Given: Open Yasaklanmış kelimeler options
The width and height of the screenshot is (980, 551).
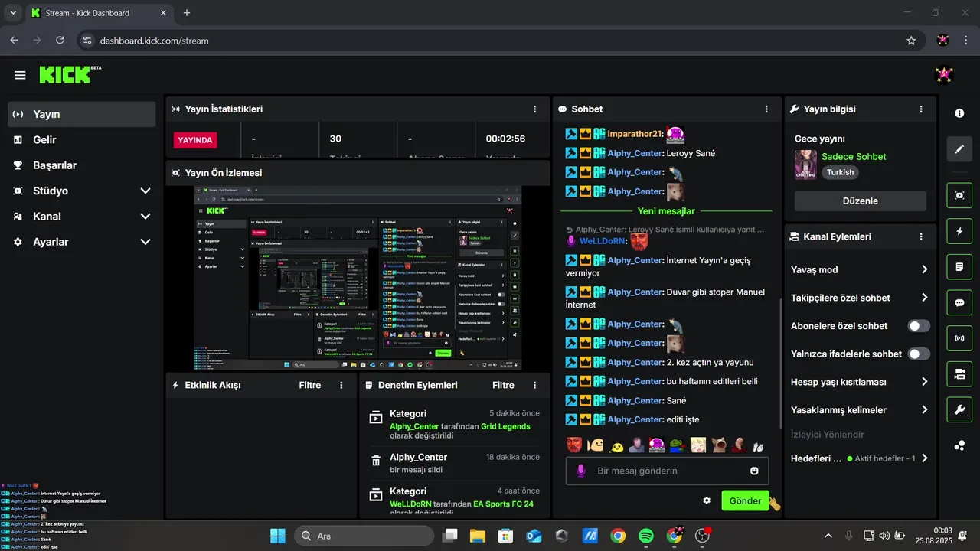Looking at the screenshot, I should pyautogui.click(x=925, y=410).
